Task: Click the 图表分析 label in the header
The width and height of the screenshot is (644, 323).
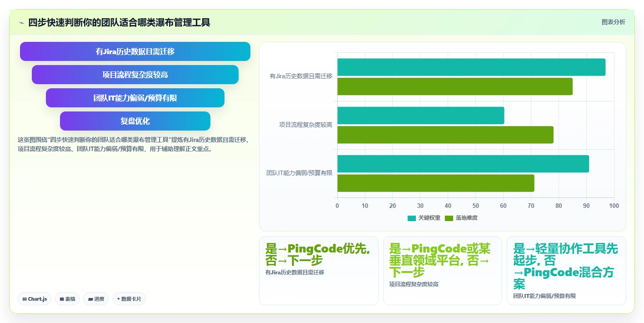Action: point(613,22)
